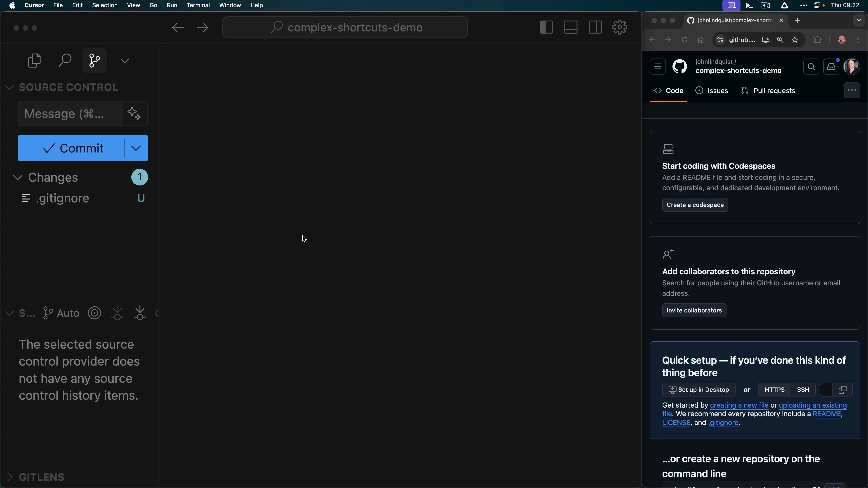This screenshot has height=488, width=868.
Task: Click Invite collaborators button
Action: 694,310
